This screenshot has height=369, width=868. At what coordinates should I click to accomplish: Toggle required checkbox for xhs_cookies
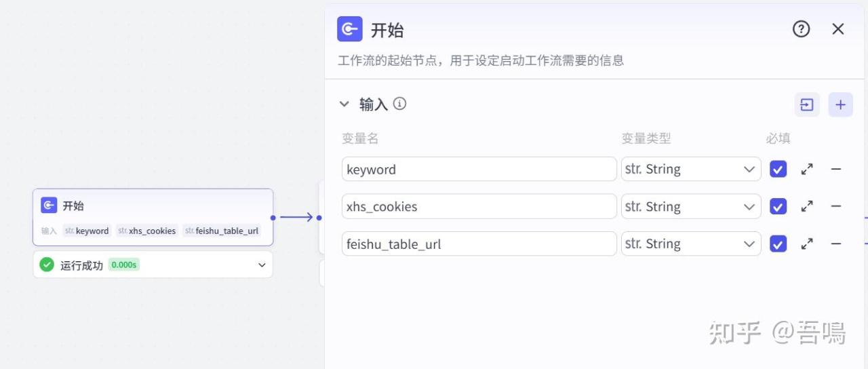click(x=778, y=207)
